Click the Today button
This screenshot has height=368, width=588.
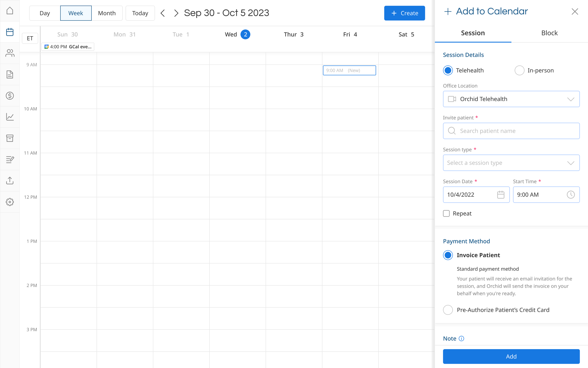(140, 13)
